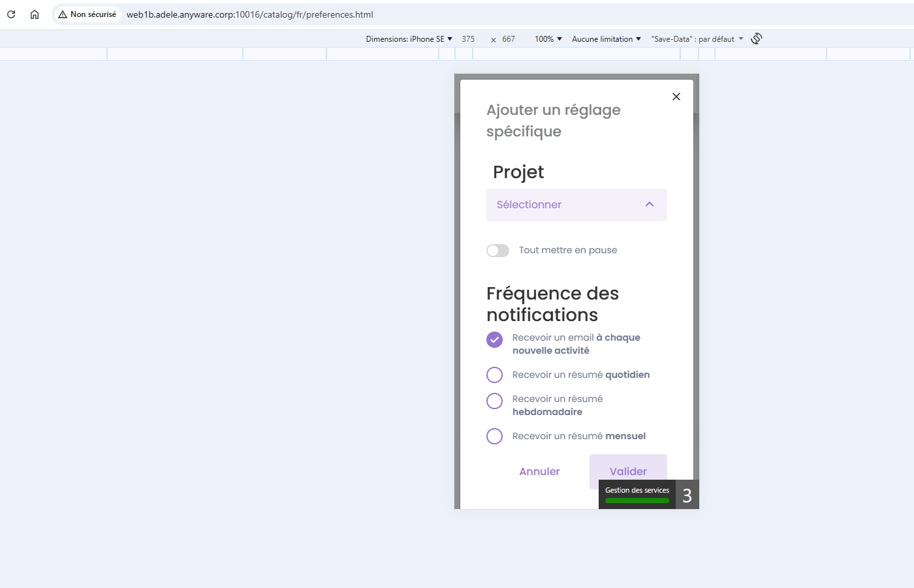Go to browser home page icon
Viewport: 914px width, 588px height.
click(35, 14)
